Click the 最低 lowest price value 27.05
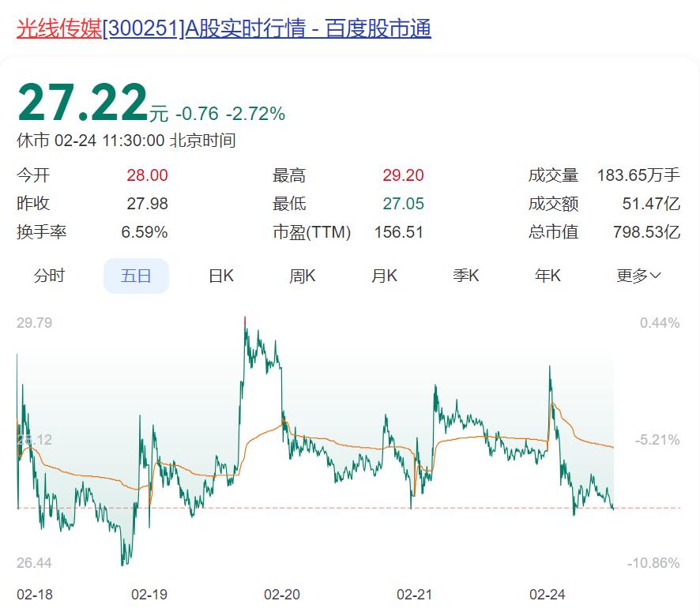Image resolution: width=700 pixels, height=616 pixels. tap(403, 204)
